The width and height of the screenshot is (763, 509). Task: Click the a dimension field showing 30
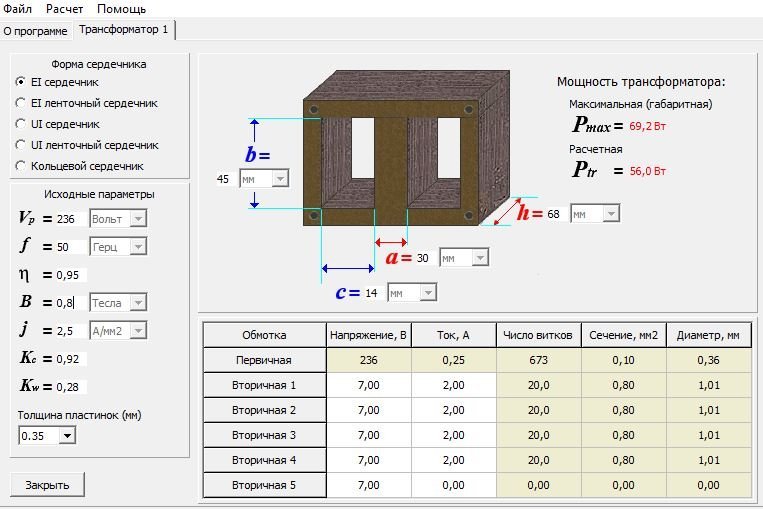[x=425, y=258]
